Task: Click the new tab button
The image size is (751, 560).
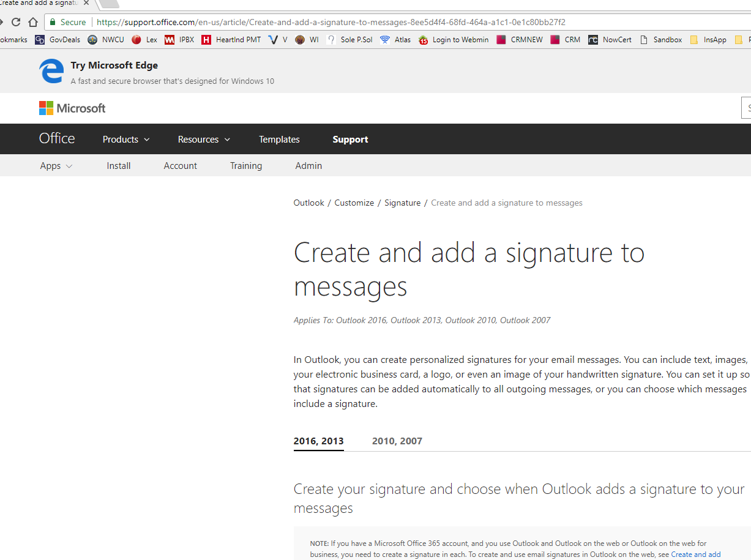Action: [108, 3]
